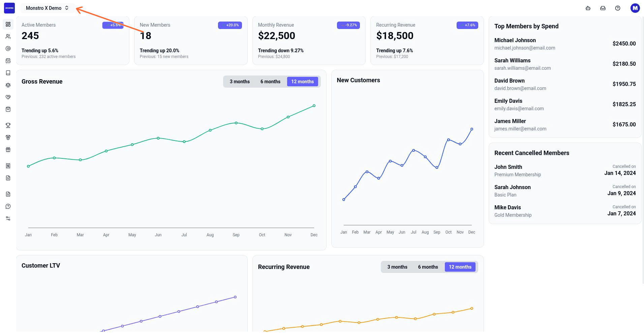
Task: Select 6 months for Gross Revenue chart
Action: tap(270, 82)
